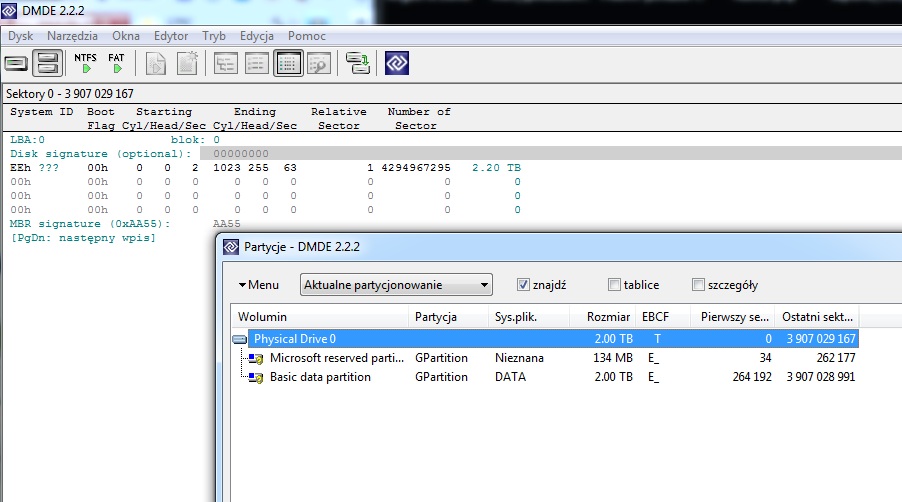
Task: Click the 134 MB size cell
Action: [613, 358]
